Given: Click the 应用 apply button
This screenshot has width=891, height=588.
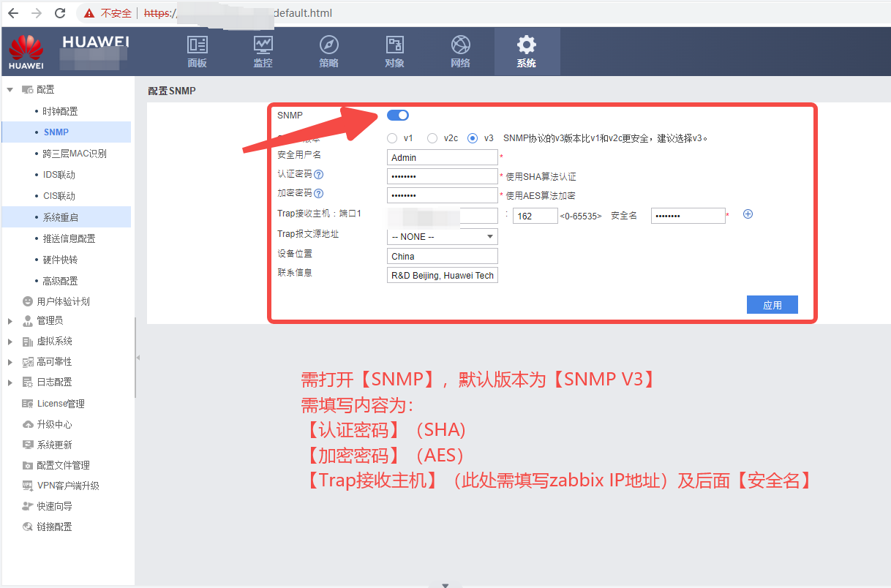Looking at the screenshot, I should pos(772,305).
